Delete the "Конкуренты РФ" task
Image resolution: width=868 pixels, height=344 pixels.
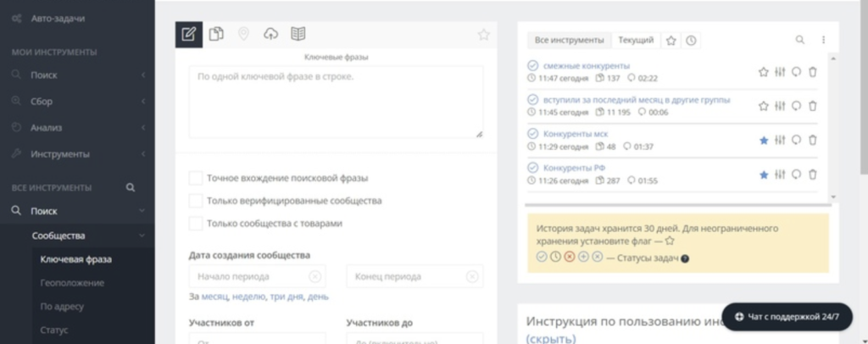[813, 175]
